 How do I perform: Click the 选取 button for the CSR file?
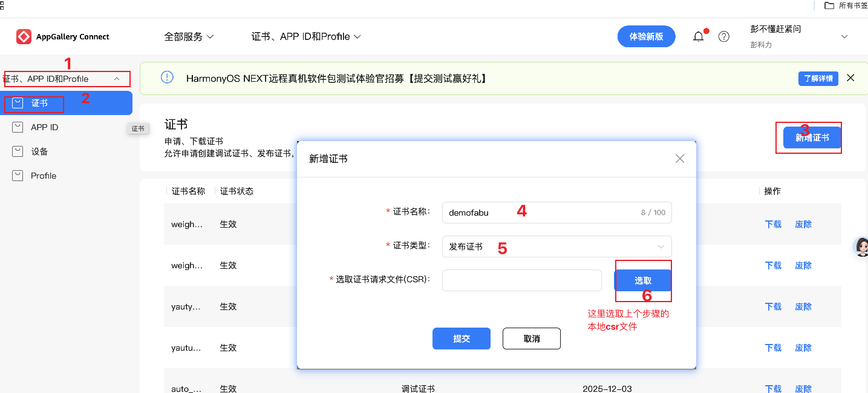(643, 280)
